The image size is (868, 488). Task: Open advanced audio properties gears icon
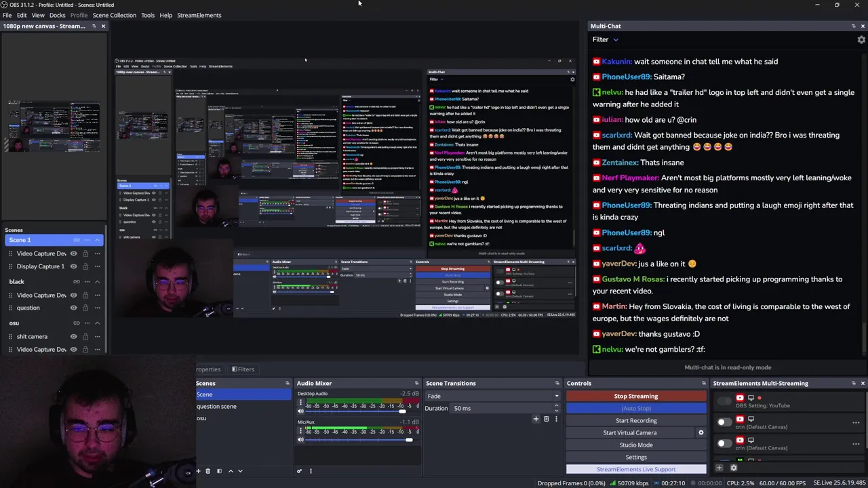tap(299, 471)
